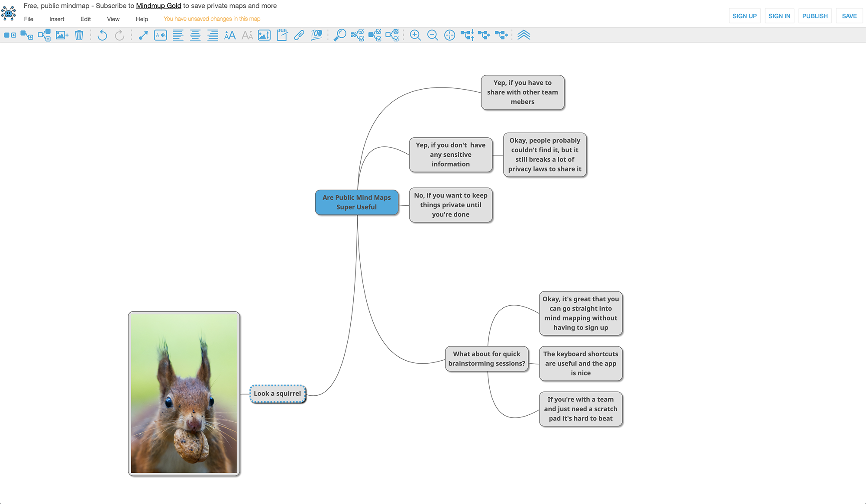Click the PUBLISH button

tap(815, 16)
